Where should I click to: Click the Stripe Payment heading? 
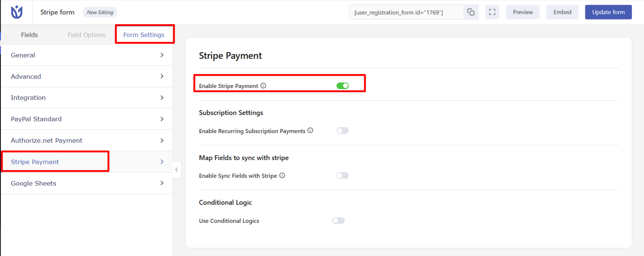(x=230, y=56)
